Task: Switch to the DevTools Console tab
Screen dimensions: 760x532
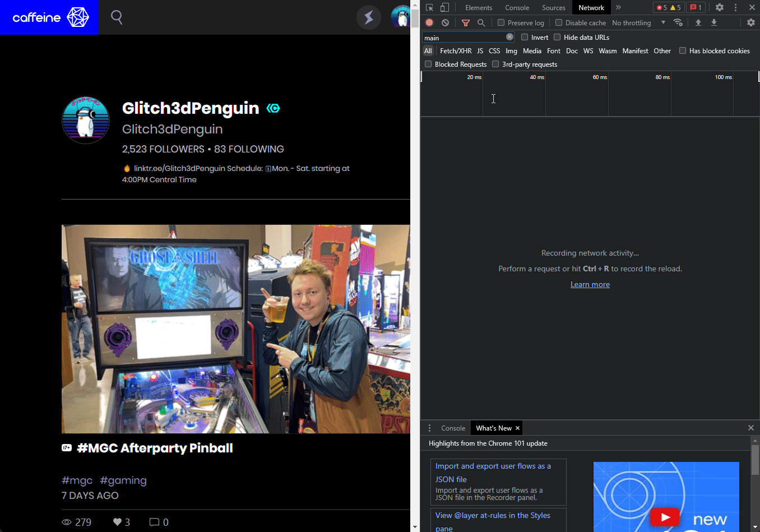Action: [x=517, y=8]
